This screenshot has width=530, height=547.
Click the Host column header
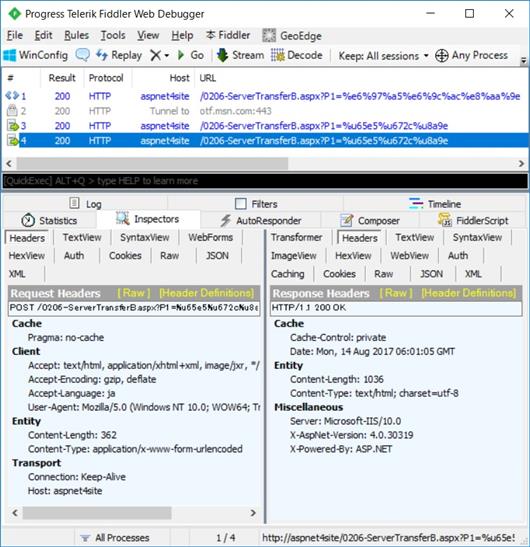pos(163,78)
